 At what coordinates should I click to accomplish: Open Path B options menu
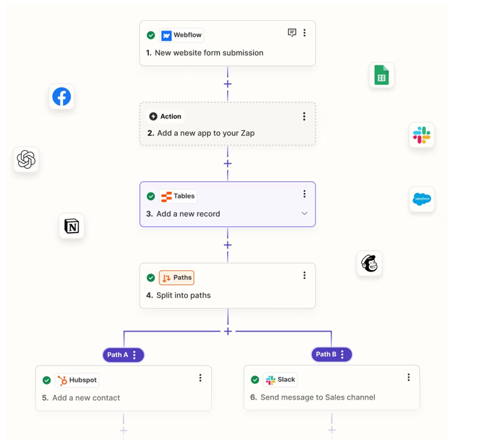click(342, 354)
